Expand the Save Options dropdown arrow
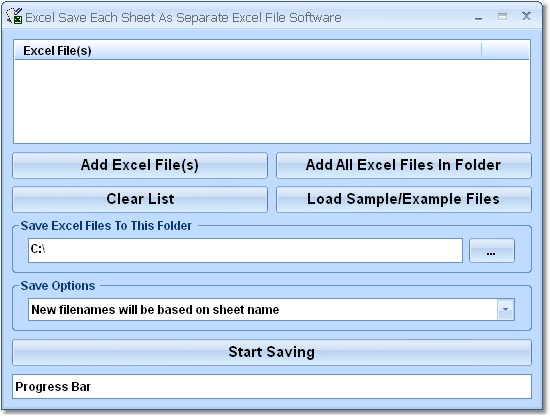 505,309
